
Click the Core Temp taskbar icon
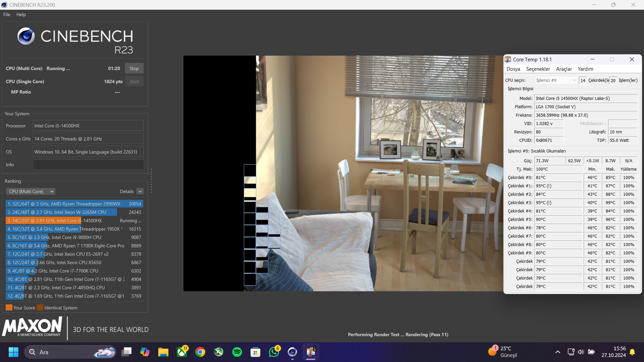[x=311, y=352]
